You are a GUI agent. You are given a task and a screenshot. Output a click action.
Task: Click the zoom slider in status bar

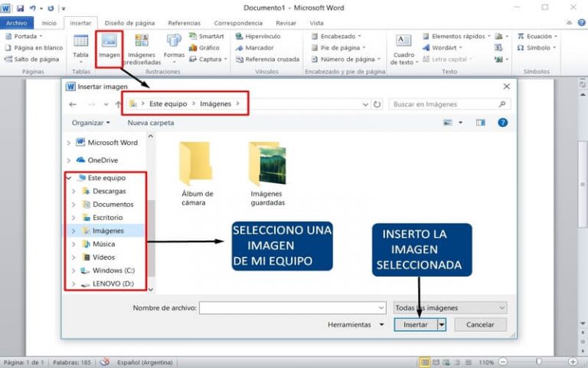[538, 363]
